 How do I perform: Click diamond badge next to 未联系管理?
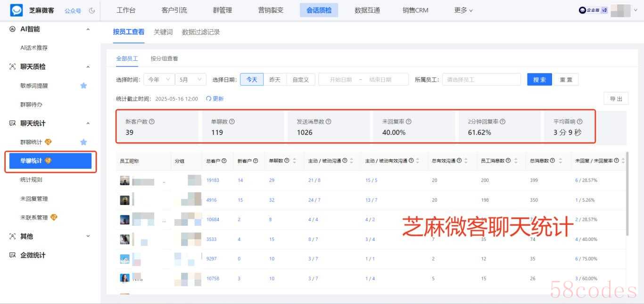(54, 217)
